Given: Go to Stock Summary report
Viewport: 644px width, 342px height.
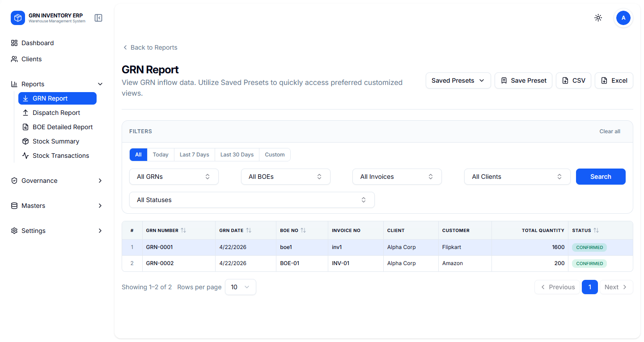Looking at the screenshot, I should (x=56, y=141).
